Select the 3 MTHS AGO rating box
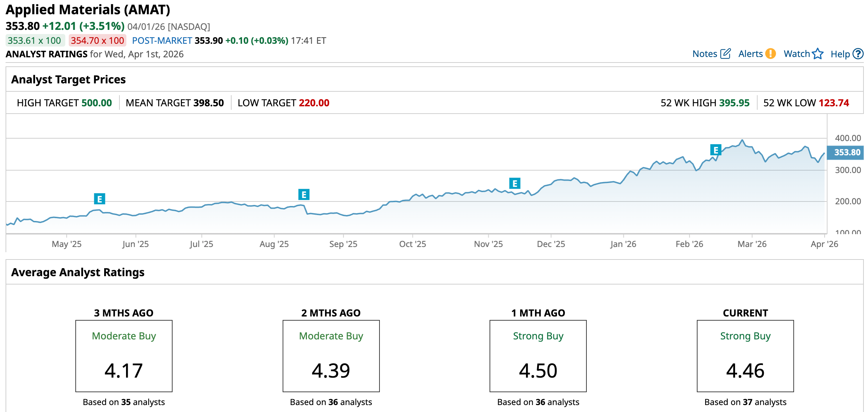The height and width of the screenshot is (412, 868). tap(124, 356)
